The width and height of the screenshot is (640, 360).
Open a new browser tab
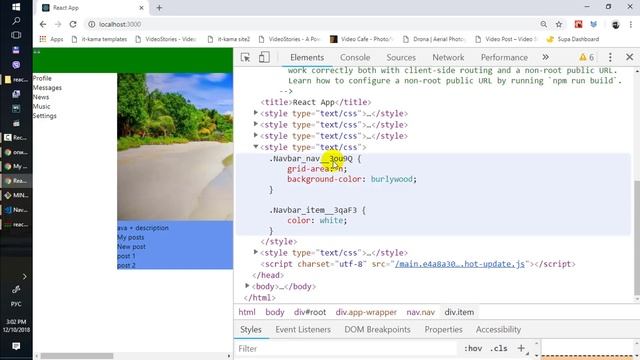[x=159, y=8]
